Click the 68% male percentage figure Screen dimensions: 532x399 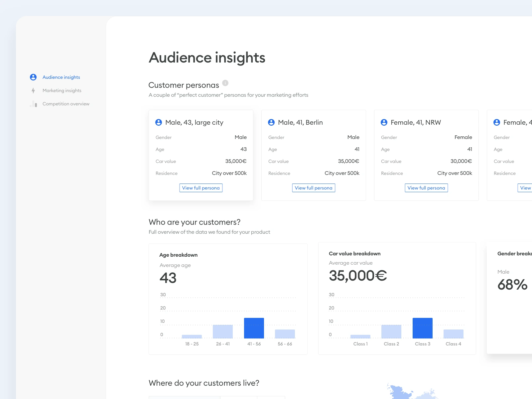[512, 285]
